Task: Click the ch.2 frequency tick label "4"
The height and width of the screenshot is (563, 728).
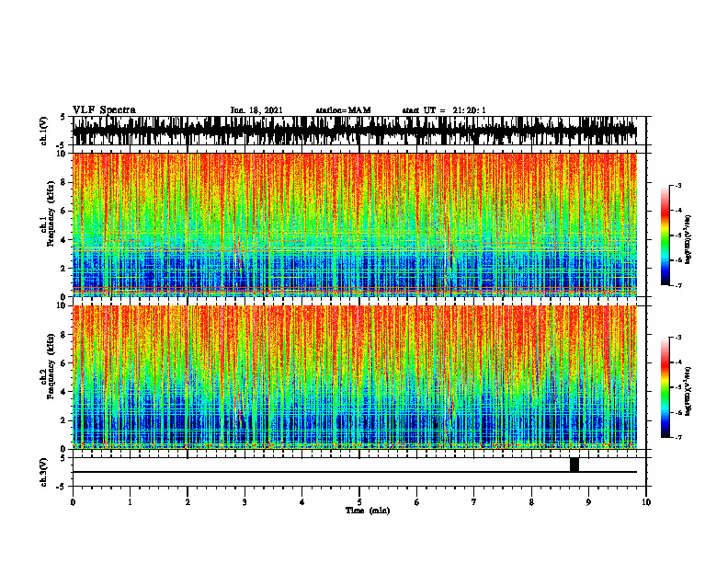Action: 64,392
